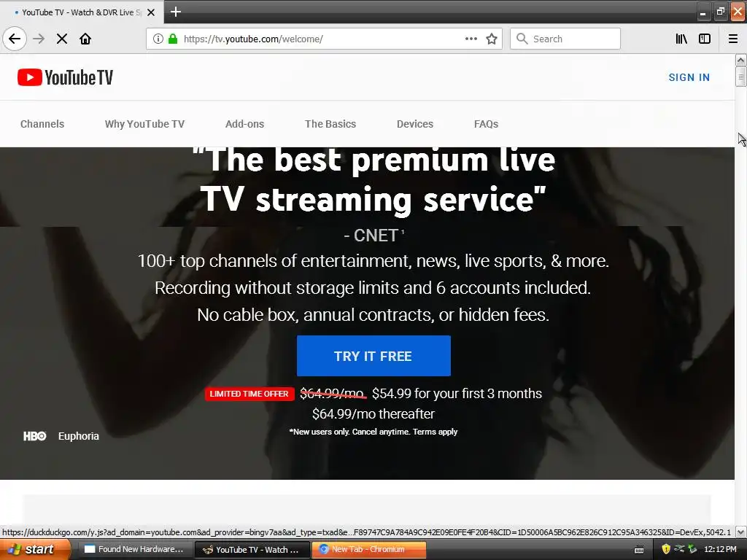Click the green secure padlock icon

(x=173, y=39)
